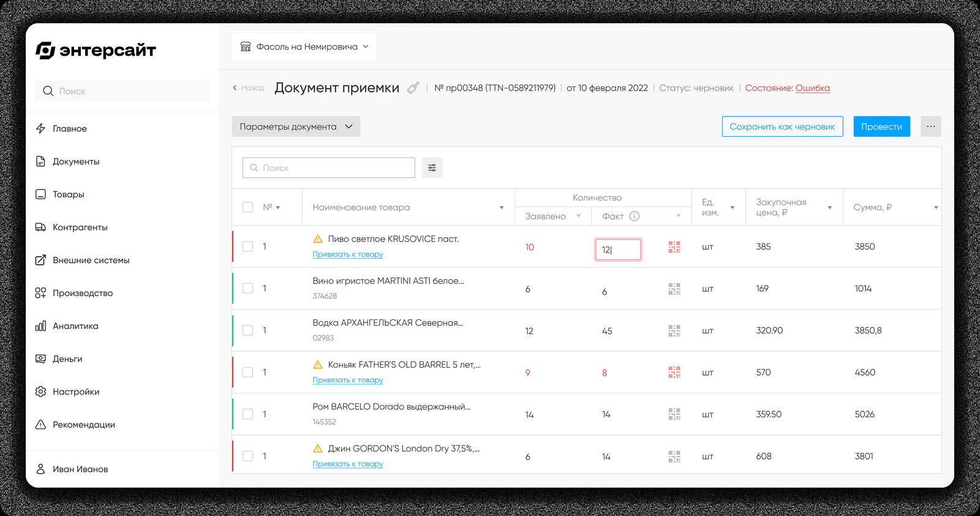Image resolution: width=980 pixels, height=516 pixels.
Task: Open the Наименование товара column sort arrow
Action: pos(502,208)
